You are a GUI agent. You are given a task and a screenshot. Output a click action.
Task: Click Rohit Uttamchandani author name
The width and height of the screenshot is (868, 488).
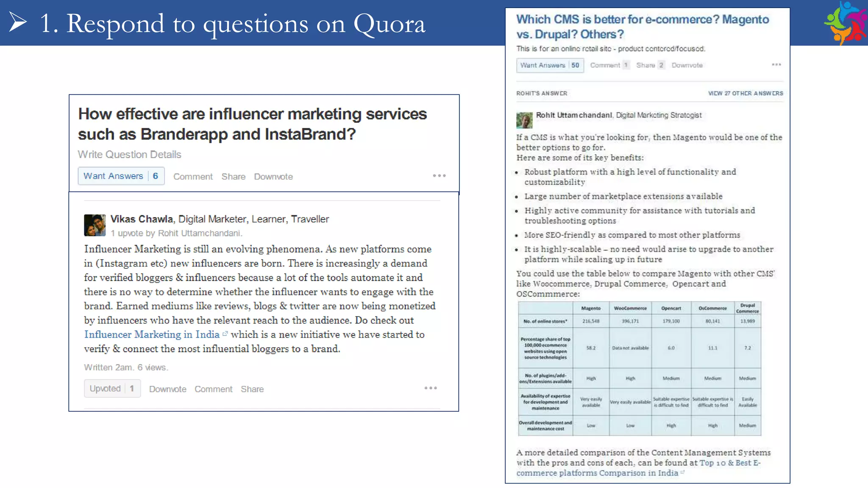pos(574,115)
